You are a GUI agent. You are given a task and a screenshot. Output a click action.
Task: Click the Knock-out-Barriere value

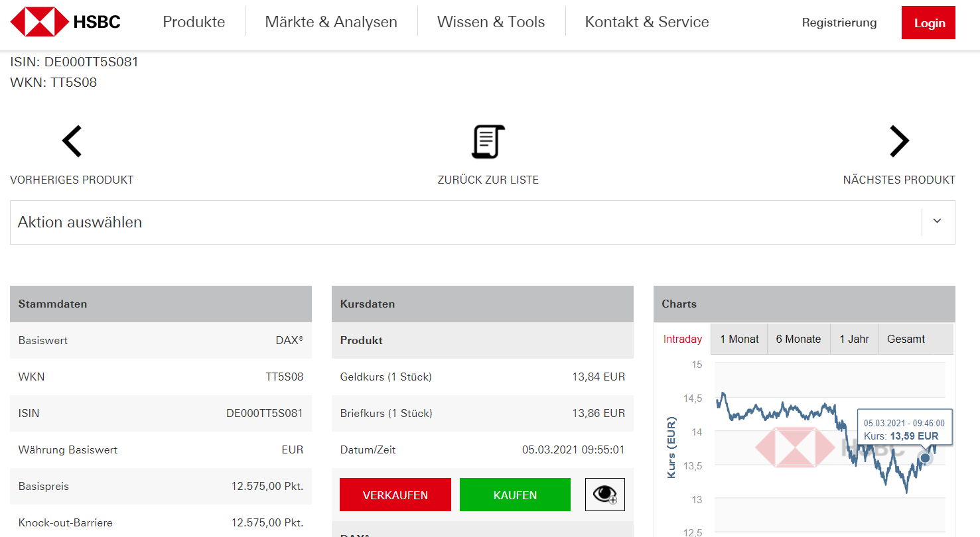pyautogui.click(x=267, y=522)
